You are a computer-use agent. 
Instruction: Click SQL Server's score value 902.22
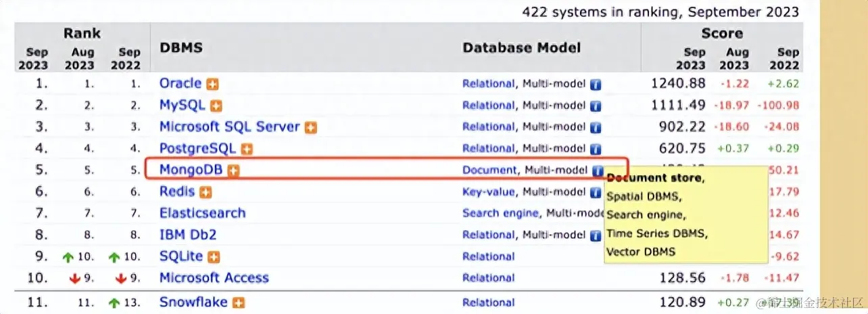point(683,127)
